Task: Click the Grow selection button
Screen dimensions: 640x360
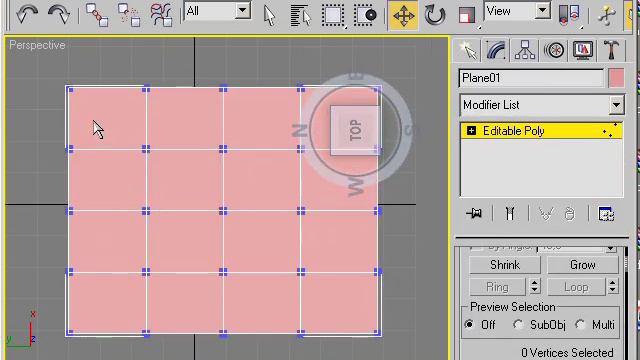Action: [x=582, y=265]
